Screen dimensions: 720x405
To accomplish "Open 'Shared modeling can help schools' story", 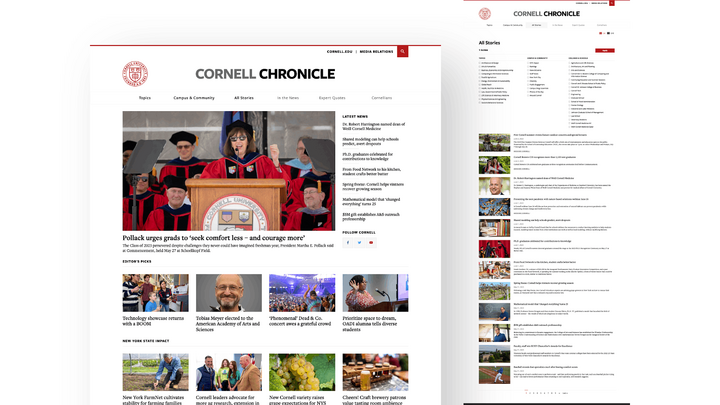I will (x=371, y=141).
